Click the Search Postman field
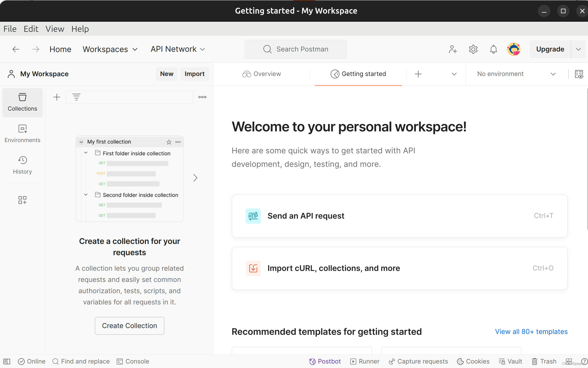This screenshot has height=368, width=588. point(296,49)
